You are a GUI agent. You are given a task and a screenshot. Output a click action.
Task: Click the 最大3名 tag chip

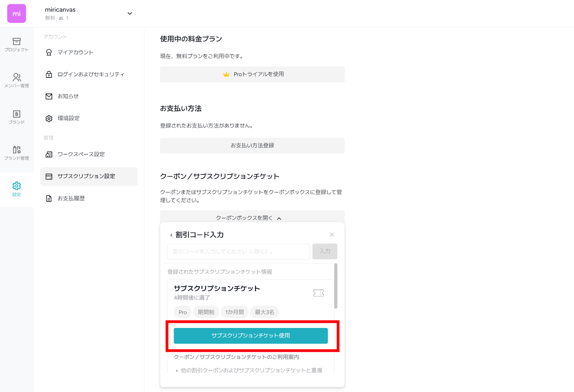click(x=265, y=312)
